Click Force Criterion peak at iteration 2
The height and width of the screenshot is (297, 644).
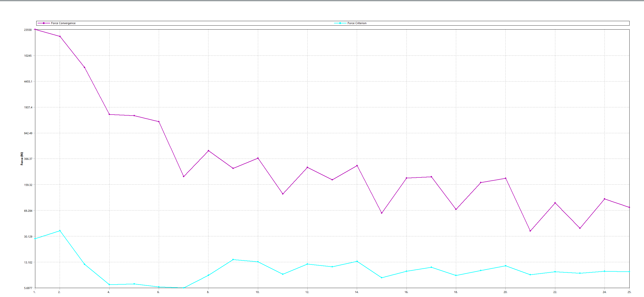(x=60, y=230)
